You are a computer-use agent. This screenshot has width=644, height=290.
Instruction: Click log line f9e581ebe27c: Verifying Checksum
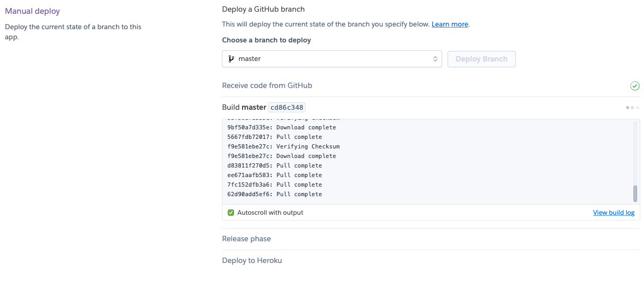283,147
